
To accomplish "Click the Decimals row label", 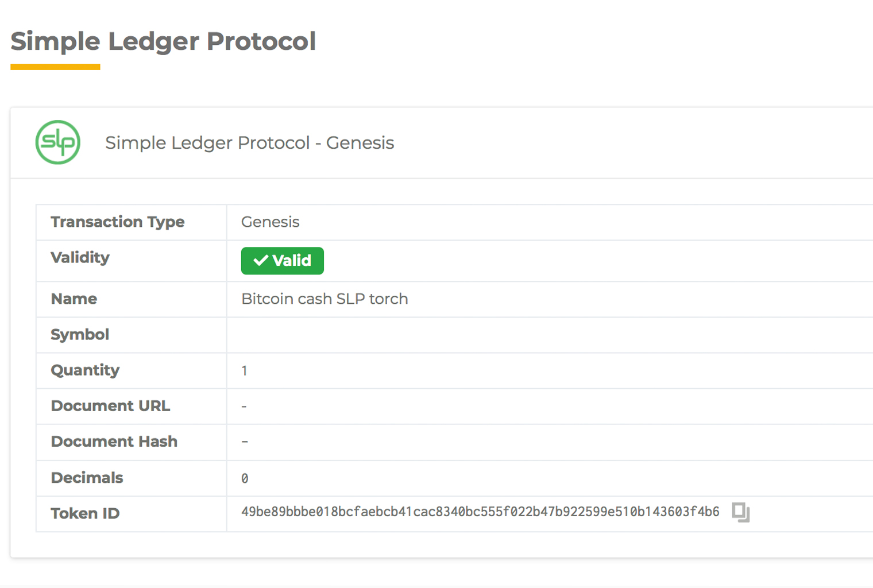I will tap(87, 478).
